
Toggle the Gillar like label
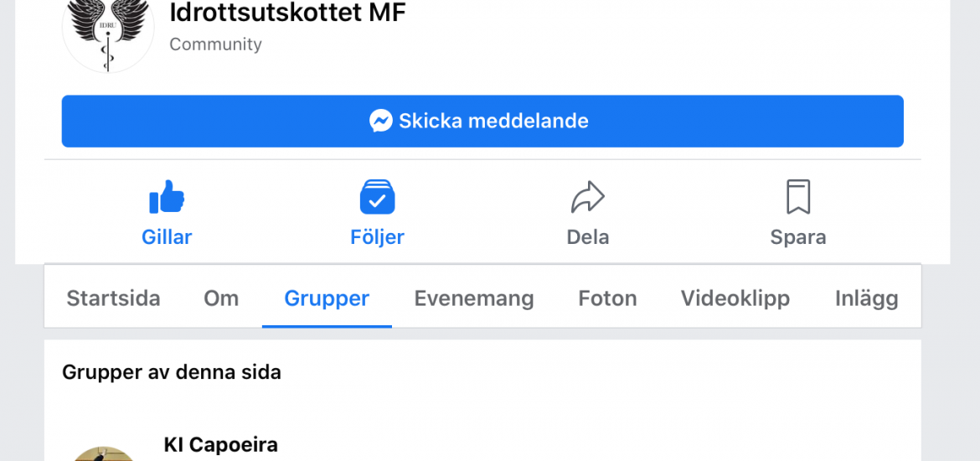click(167, 237)
